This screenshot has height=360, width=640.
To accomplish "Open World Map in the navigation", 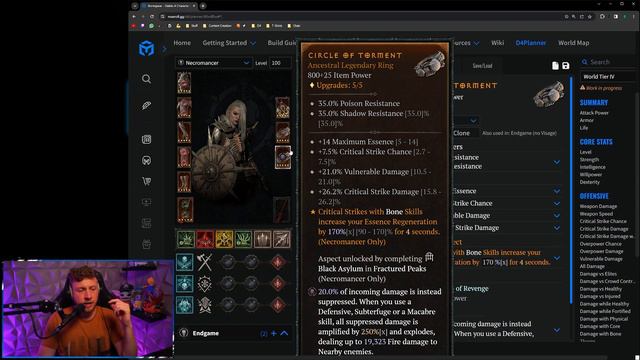I will pyautogui.click(x=573, y=43).
